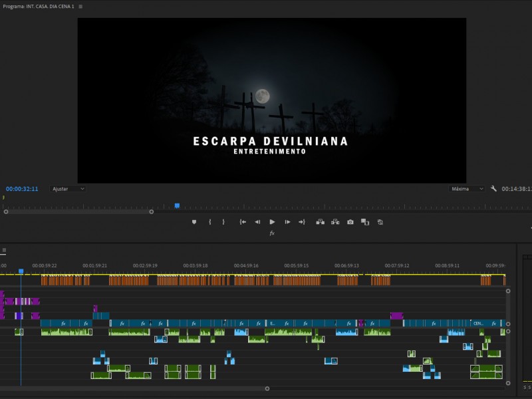
Task: Select the Lift icon
Action: click(321, 222)
